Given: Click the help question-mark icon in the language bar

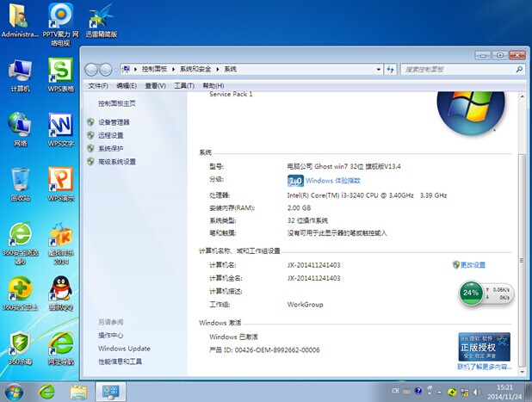Looking at the screenshot, I should coord(418,391).
